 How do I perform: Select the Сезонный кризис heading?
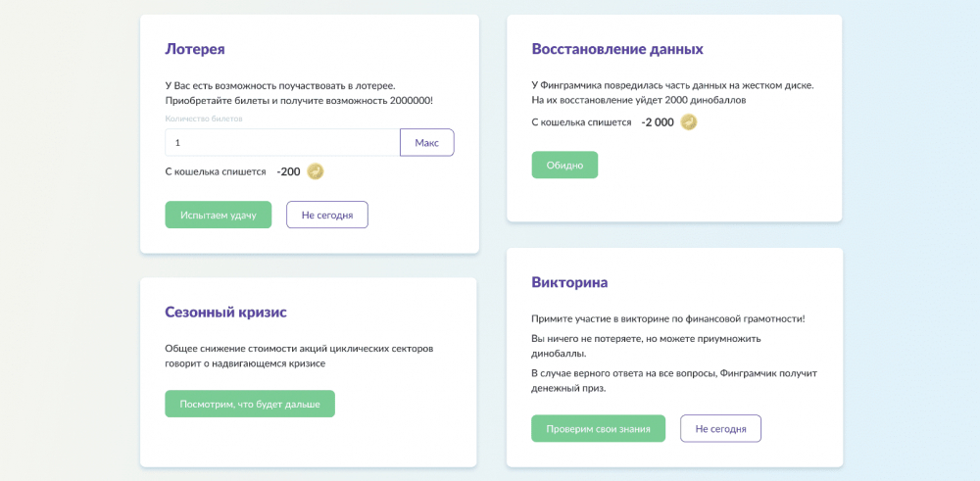point(226,313)
